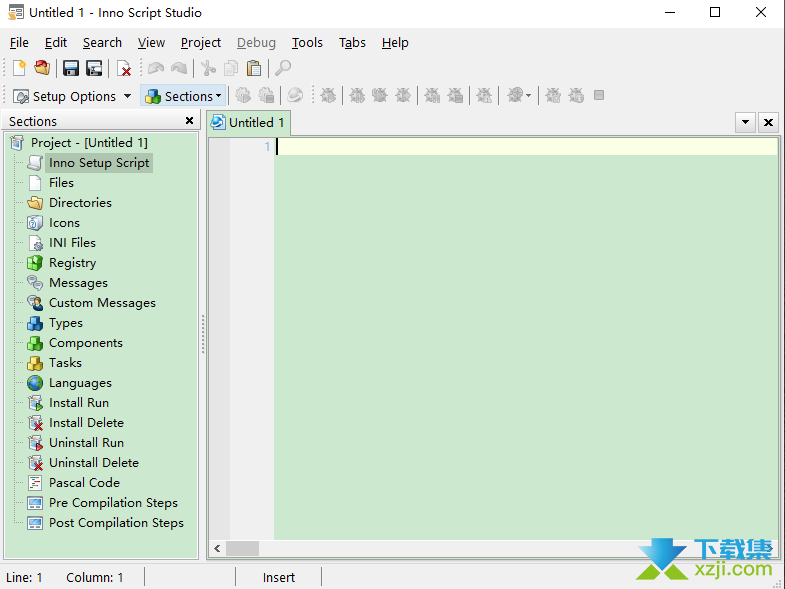Open the Project menu
The image size is (785, 589).
pyautogui.click(x=201, y=43)
